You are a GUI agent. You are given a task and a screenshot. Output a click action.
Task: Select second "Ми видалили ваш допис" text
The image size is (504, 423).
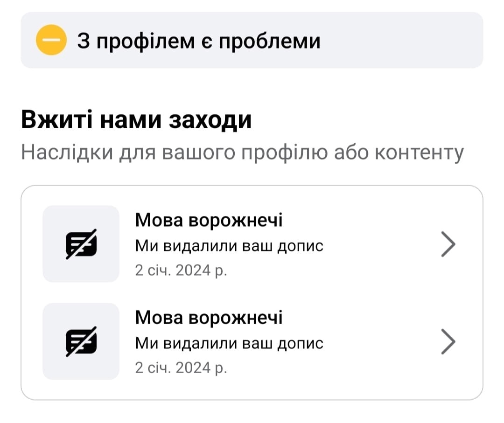[x=229, y=344]
